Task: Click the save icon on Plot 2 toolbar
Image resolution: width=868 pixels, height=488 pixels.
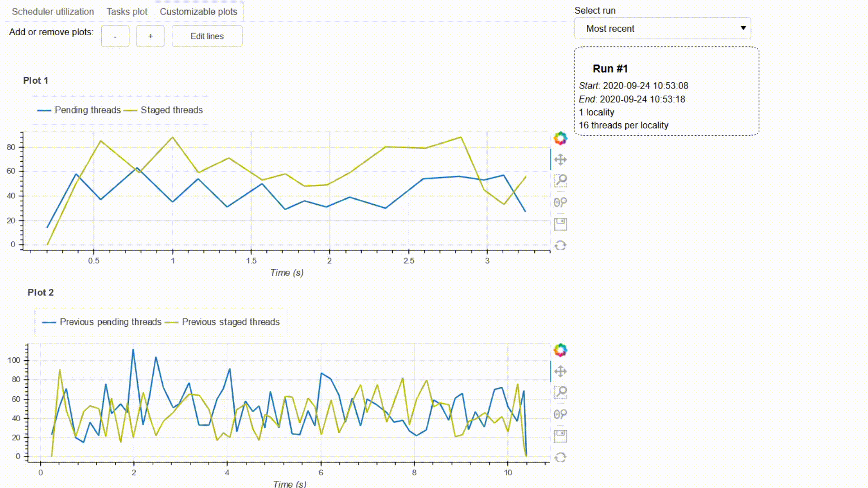Action: pyautogui.click(x=560, y=436)
